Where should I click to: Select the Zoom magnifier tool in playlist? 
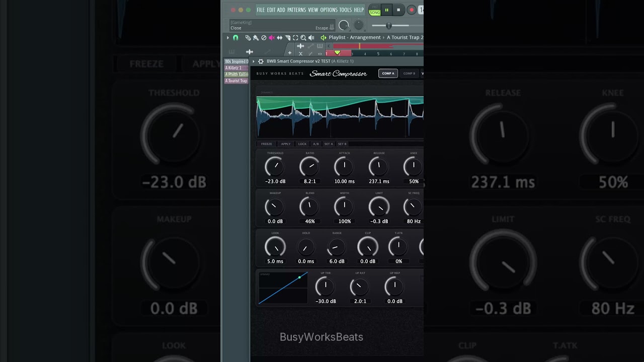303,38
